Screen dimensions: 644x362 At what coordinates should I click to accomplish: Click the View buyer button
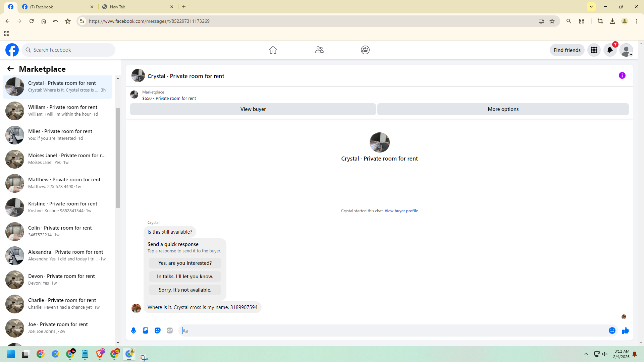[x=253, y=109]
